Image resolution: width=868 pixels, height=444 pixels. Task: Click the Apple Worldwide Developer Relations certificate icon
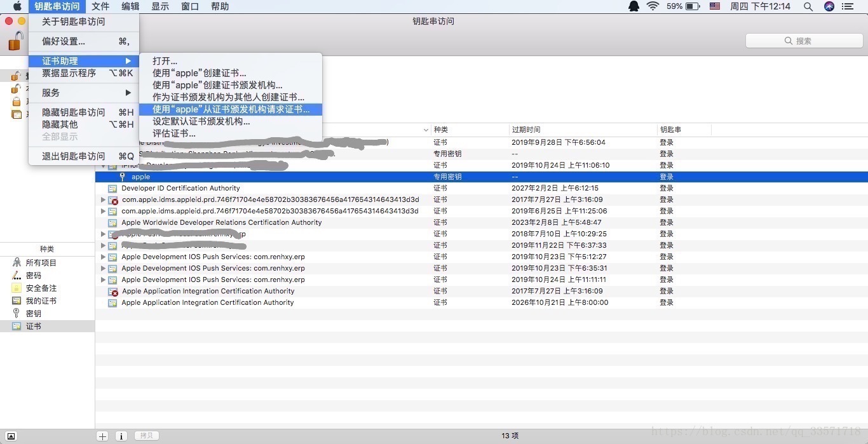click(x=112, y=223)
